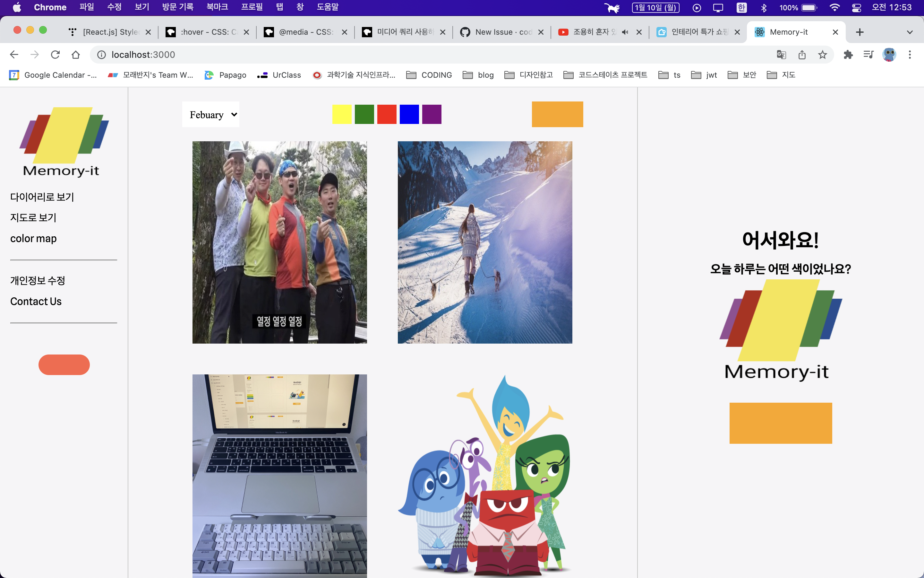The image size is (924, 578).
Task: Open the Apple menu
Action: (17, 7)
